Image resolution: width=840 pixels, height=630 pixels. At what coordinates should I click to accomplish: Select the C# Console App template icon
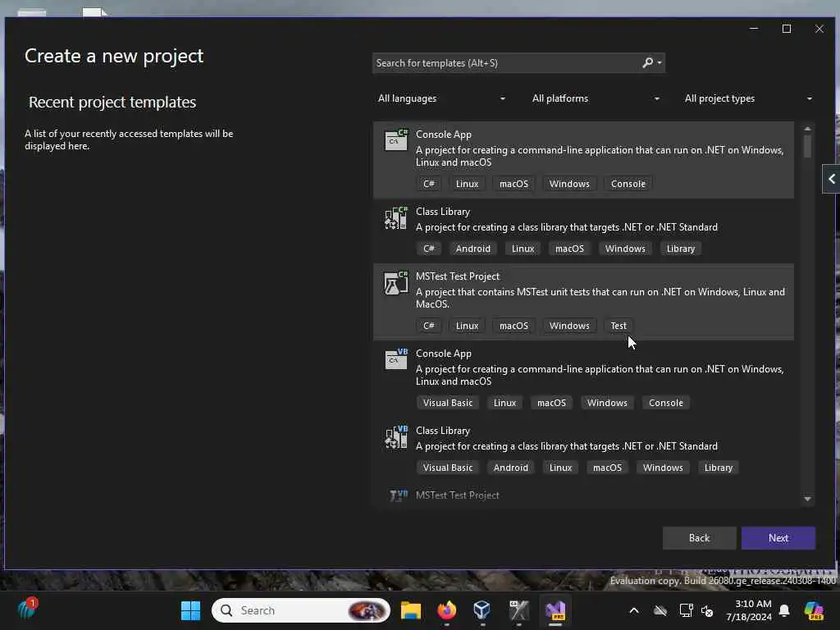396,139
